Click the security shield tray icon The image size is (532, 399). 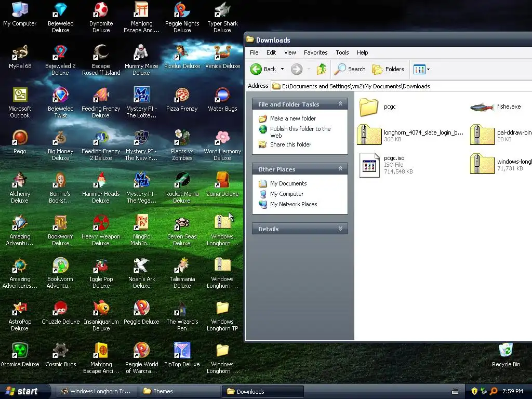474,391
